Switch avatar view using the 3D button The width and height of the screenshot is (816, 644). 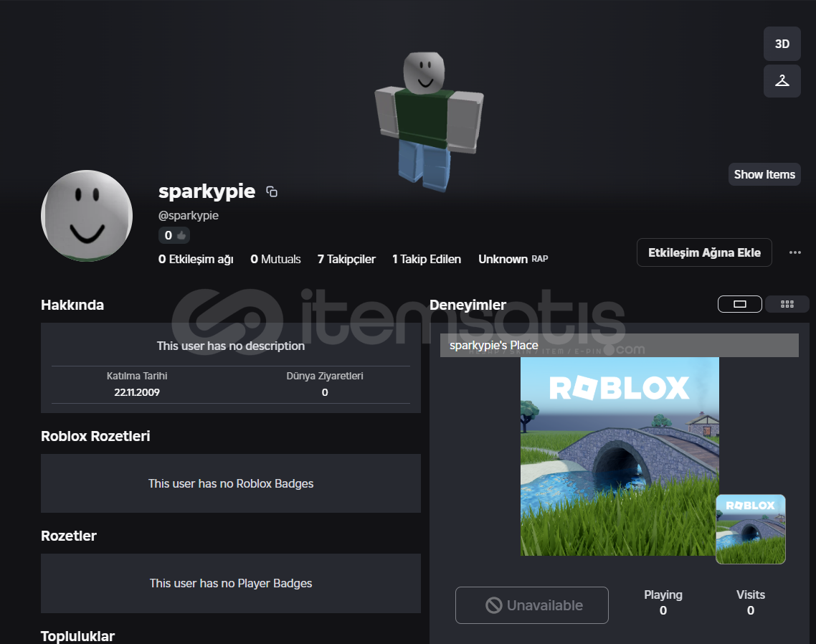click(x=782, y=44)
